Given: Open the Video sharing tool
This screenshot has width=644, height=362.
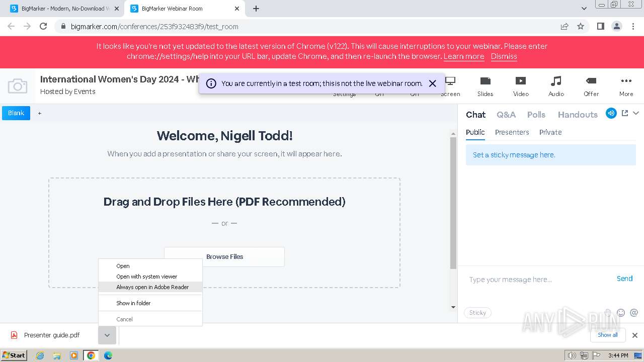Looking at the screenshot, I should coord(521,86).
